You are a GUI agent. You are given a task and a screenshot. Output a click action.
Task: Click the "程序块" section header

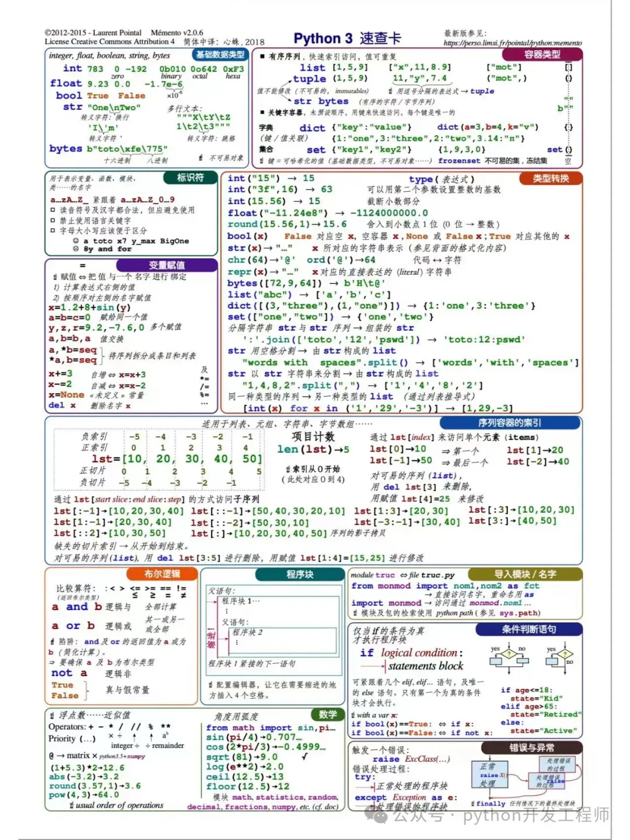pyautogui.click(x=300, y=574)
